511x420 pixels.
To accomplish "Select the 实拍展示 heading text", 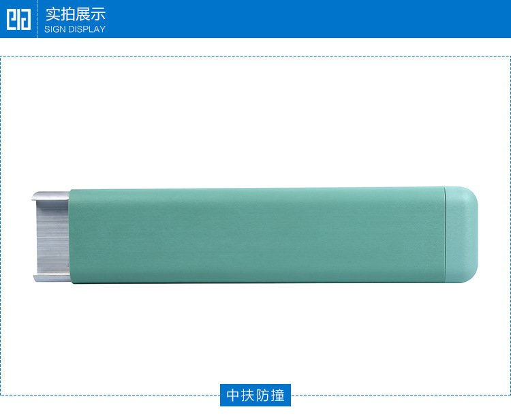I will coord(75,14).
